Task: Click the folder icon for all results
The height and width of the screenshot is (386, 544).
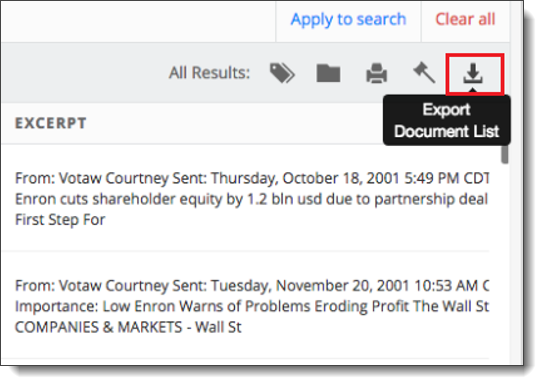Action: click(328, 73)
